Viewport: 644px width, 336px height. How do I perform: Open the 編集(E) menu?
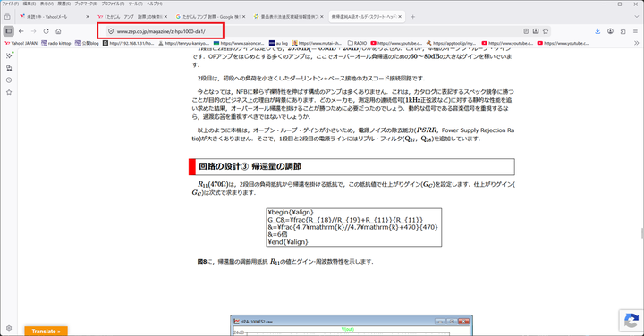(29, 4)
